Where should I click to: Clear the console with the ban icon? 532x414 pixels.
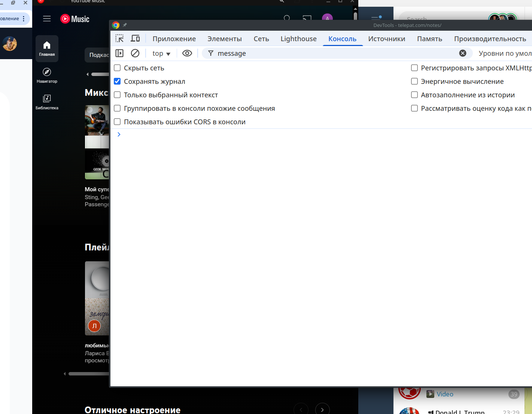pos(135,53)
